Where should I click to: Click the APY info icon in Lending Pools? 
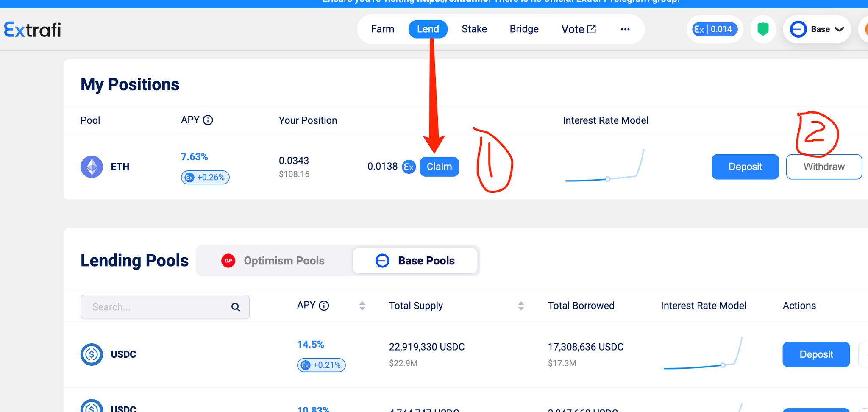tap(324, 306)
